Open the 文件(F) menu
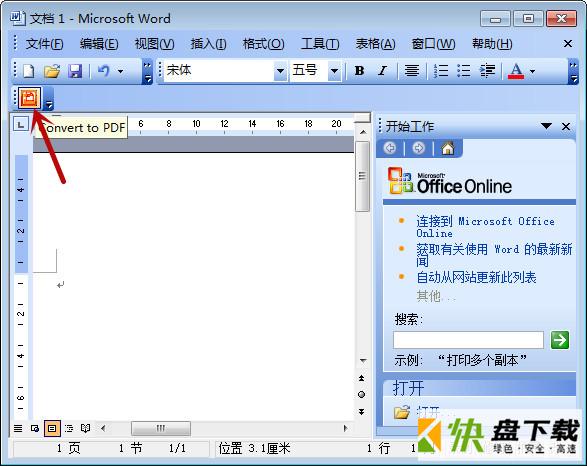This screenshot has width=587, height=466. (x=44, y=44)
